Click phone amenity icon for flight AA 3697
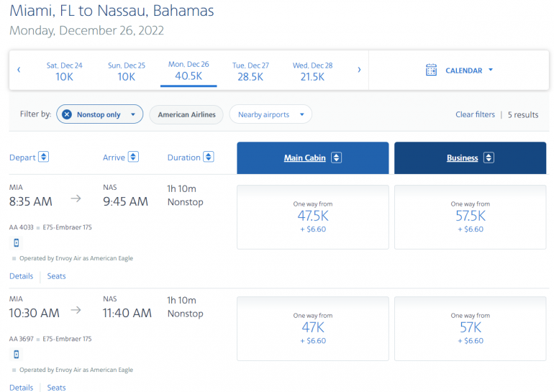The width and height of the screenshot is (554, 392). click(x=16, y=355)
